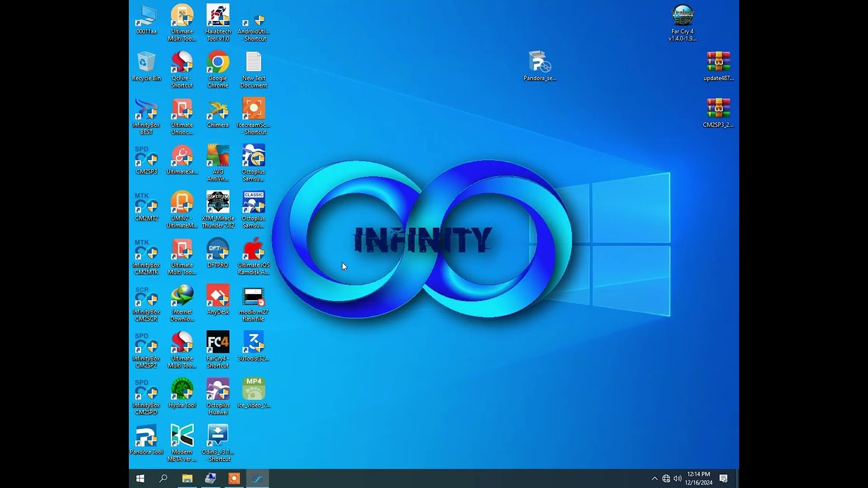Open the notification center
The image size is (868, 488).
724,479
